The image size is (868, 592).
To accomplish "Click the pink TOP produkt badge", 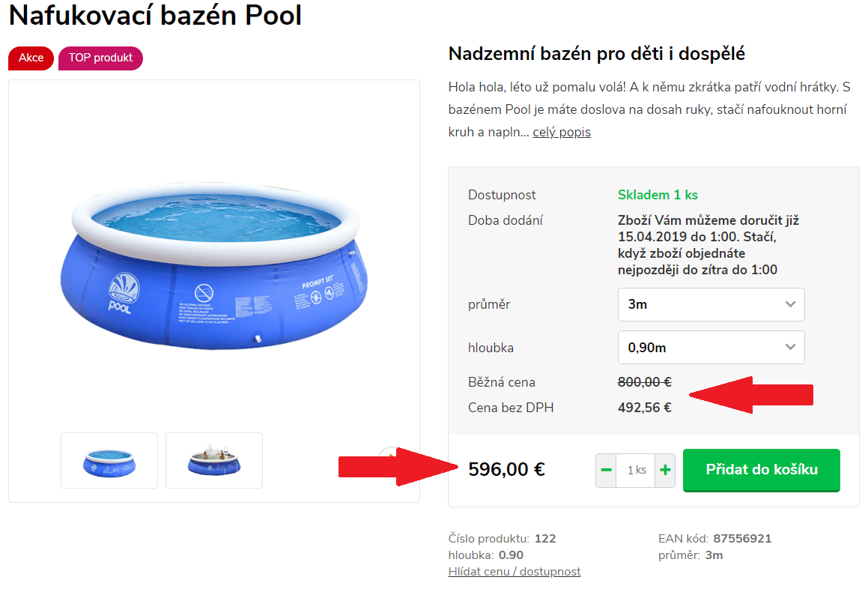I will point(100,58).
